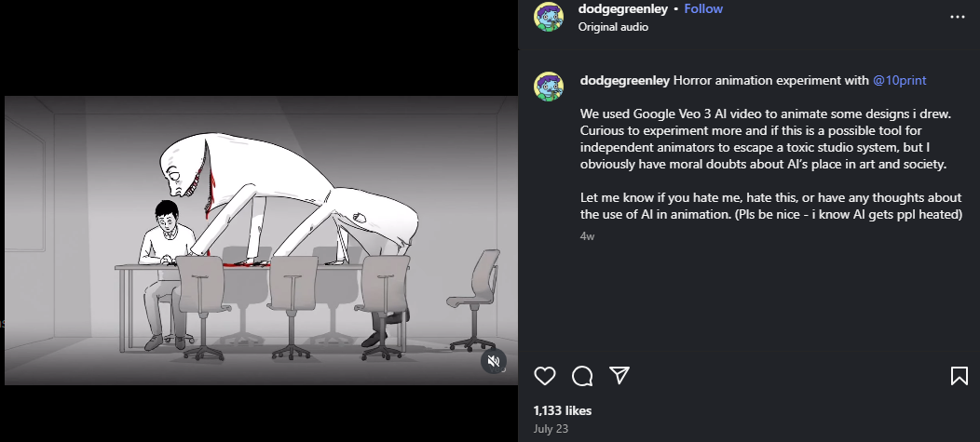Open the dodgegreenley username in the header
Viewport: 980px width, 442px height.
(x=622, y=8)
